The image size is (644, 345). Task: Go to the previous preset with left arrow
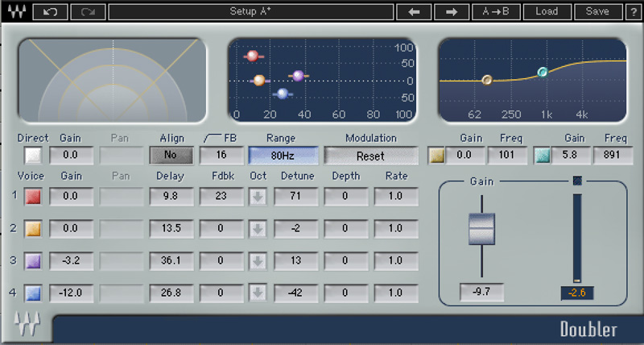[x=414, y=12]
